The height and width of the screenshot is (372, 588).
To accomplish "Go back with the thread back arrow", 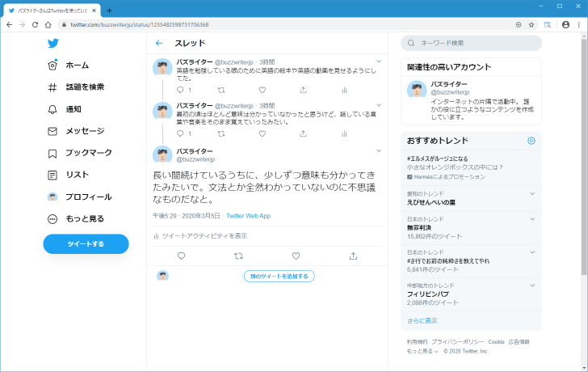I will pos(159,43).
